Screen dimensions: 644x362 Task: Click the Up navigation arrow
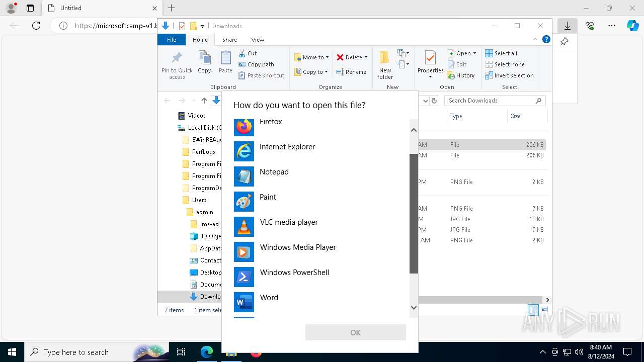coord(204,101)
